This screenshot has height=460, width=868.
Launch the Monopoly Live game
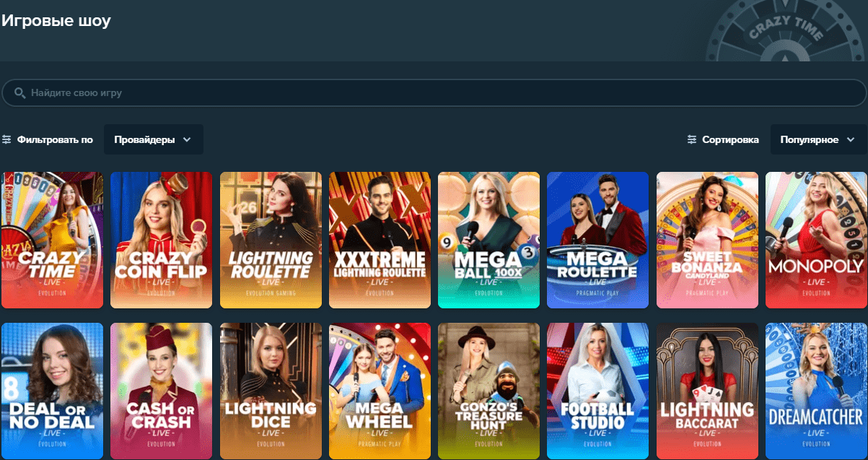pyautogui.click(x=816, y=240)
